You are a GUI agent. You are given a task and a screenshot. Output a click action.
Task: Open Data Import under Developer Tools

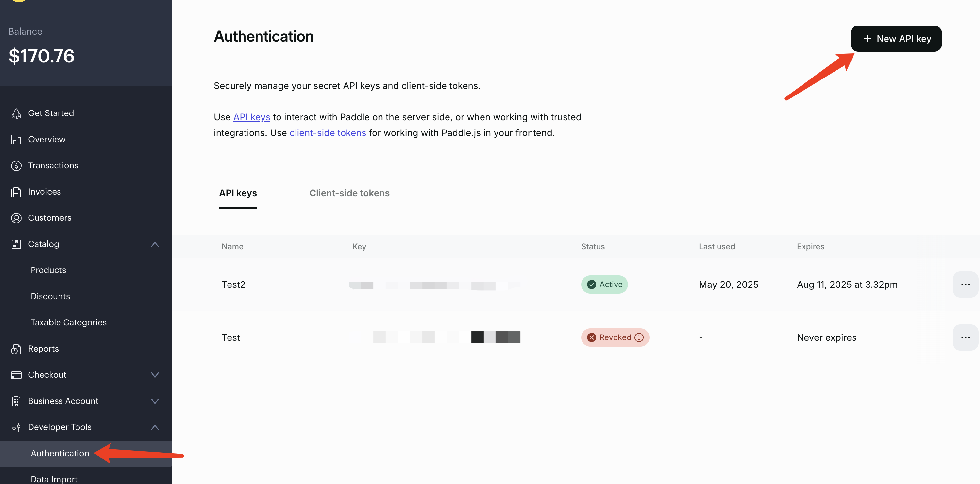click(x=54, y=479)
